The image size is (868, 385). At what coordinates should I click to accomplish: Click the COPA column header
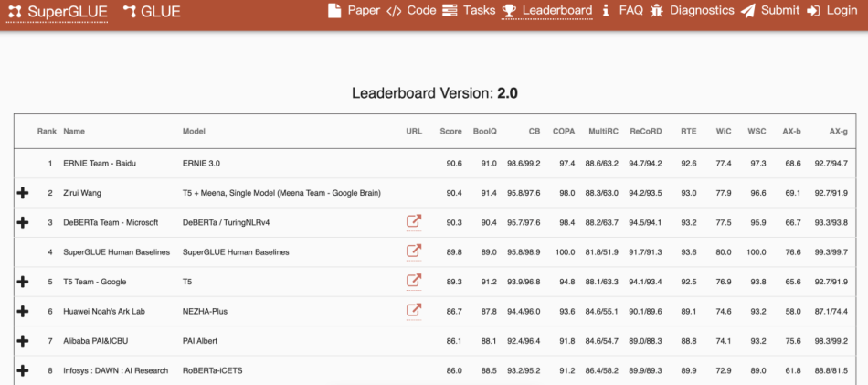click(564, 132)
